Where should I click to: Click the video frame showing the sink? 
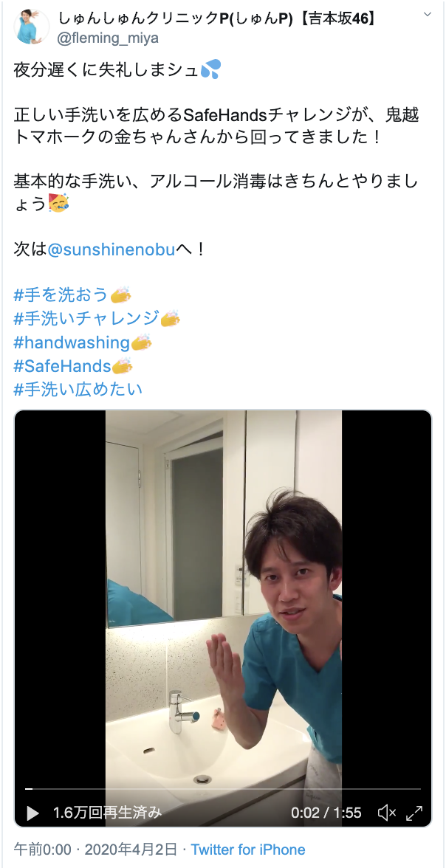(223, 598)
